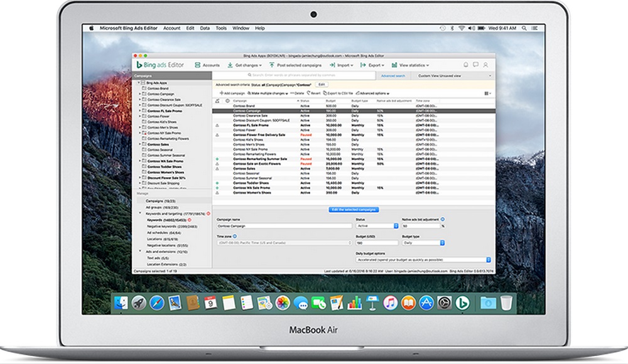Click the Delete campaign toolbar item
This screenshot has width=628, height=364.
(297, 94)
